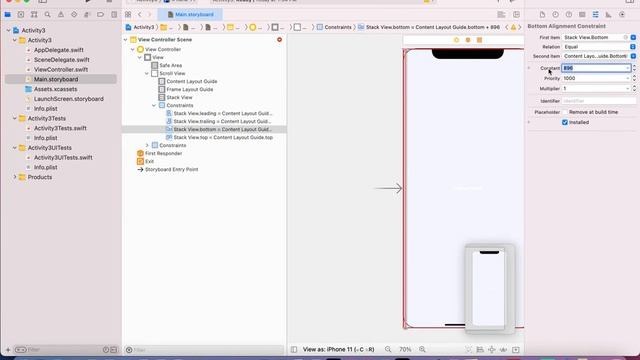Screen dimensions: 640x360
Task: Open AppDelegate.swift in navigator
Action: pyautogui.click(x=59, y=50)
